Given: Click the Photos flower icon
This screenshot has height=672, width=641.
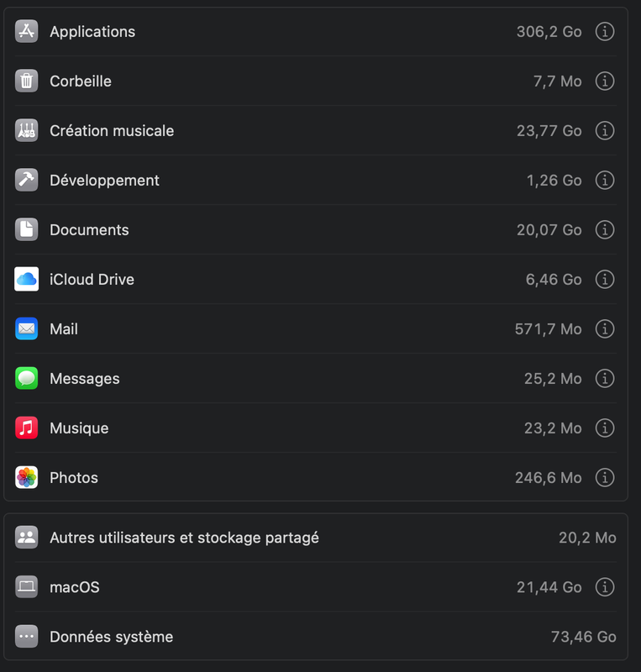Looking at the screenshot, I should 27,478.
